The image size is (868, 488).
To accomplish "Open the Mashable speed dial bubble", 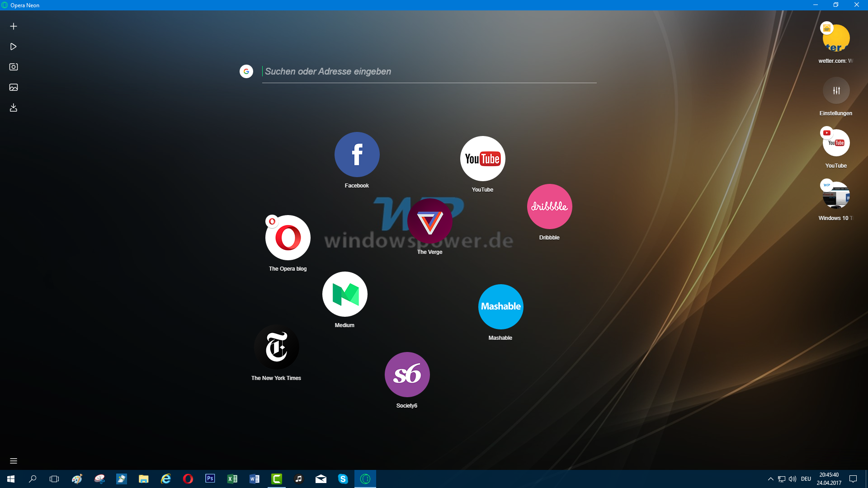I will coord(501,307).
